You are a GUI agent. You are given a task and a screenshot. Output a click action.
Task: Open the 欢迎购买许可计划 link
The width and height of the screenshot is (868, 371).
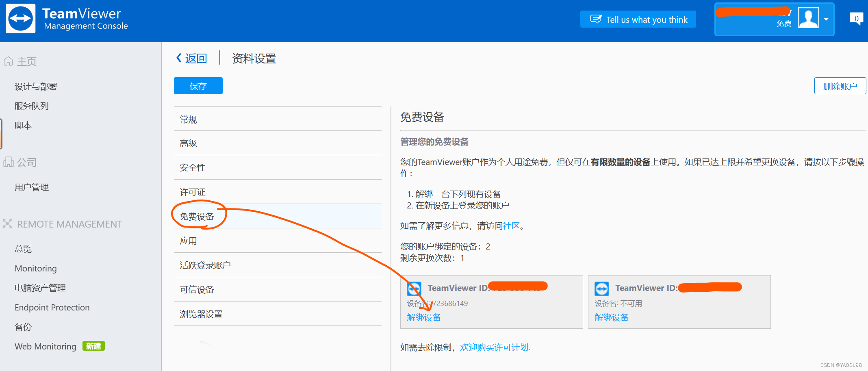[x=495, y=347]
